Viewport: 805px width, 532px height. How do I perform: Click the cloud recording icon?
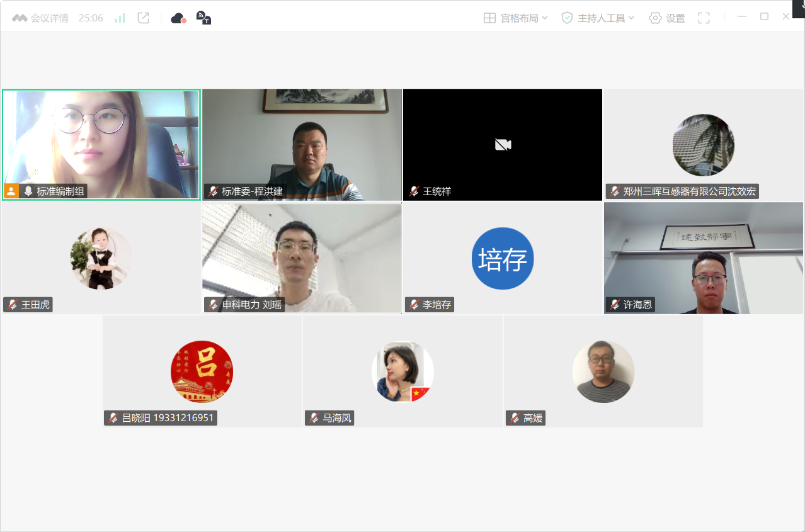point(178,18)
